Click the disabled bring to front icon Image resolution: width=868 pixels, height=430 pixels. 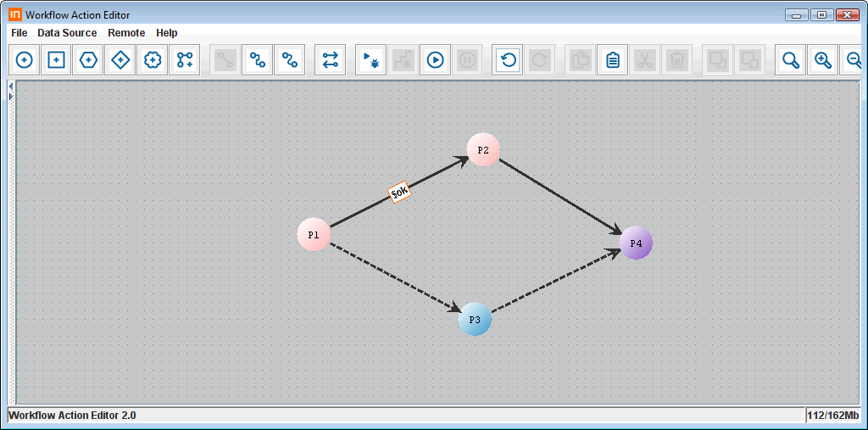717,60
